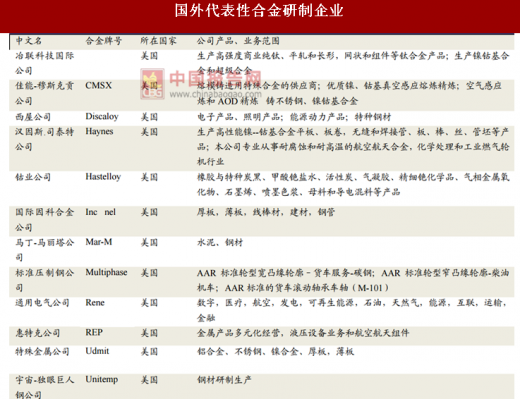Viewport: 520px width, 399px height.
Task: Select the alloy grade Hastelloy
Action: click(103, 177)
